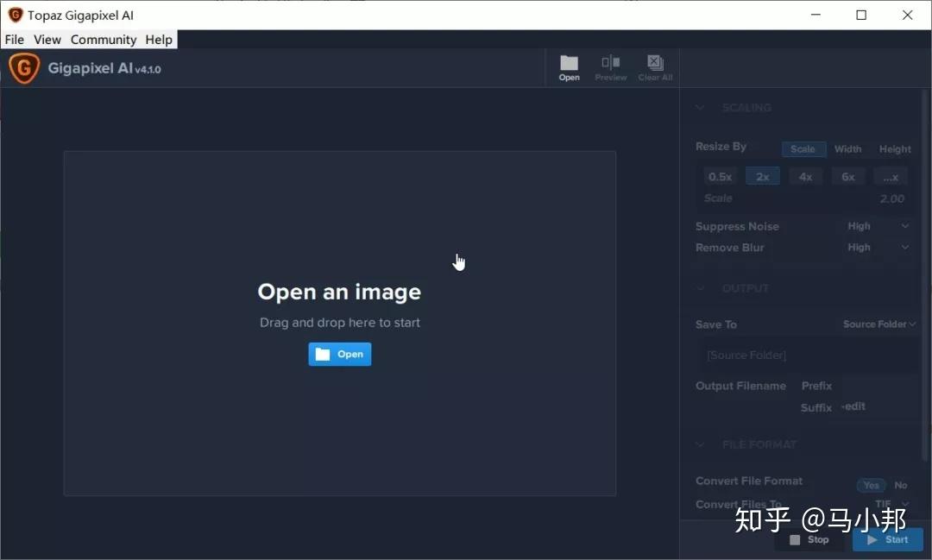932x560 pixels.
Task: Click the Stop square icon button
Action: point(809,540)
